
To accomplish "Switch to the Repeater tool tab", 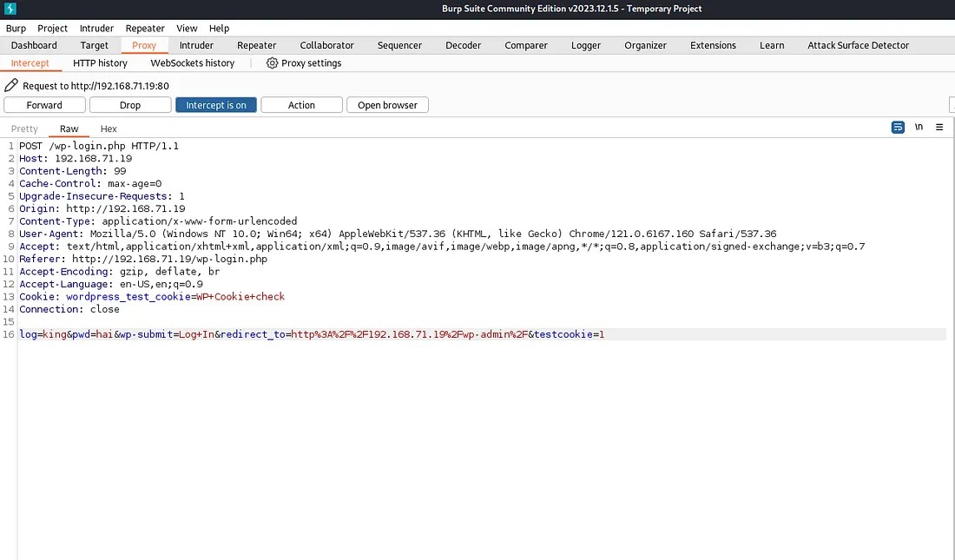I will 256,45.
